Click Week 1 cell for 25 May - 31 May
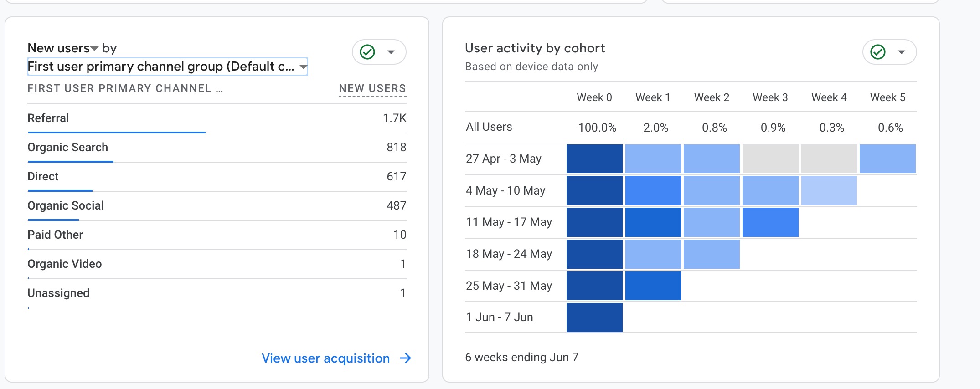980x389 pixels. (653, 286)
